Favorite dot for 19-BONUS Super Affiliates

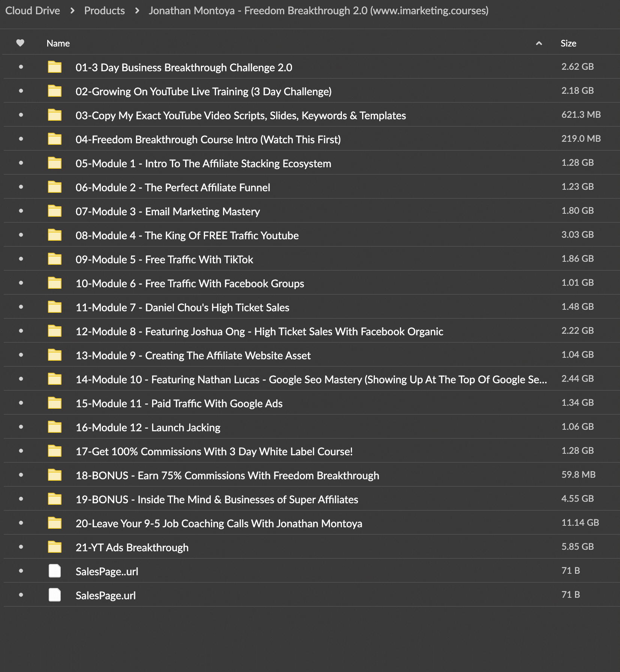[21, 499]
